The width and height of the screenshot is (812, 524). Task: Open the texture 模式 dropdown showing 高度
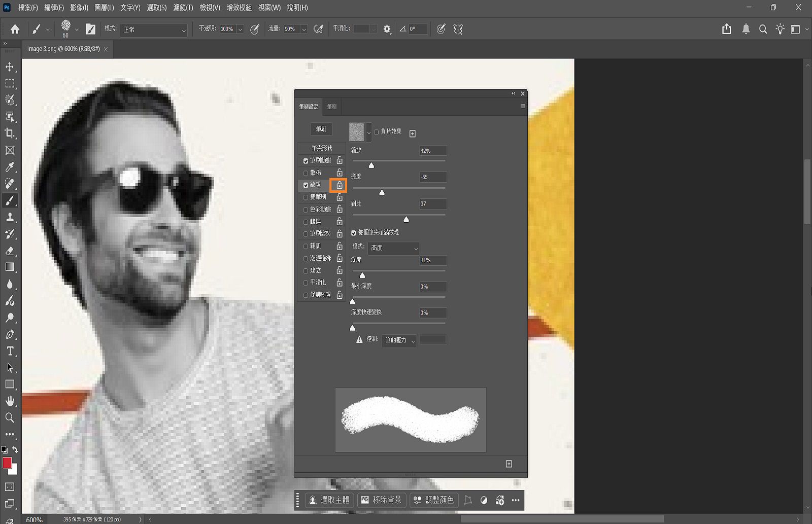(x=393, y=248)
